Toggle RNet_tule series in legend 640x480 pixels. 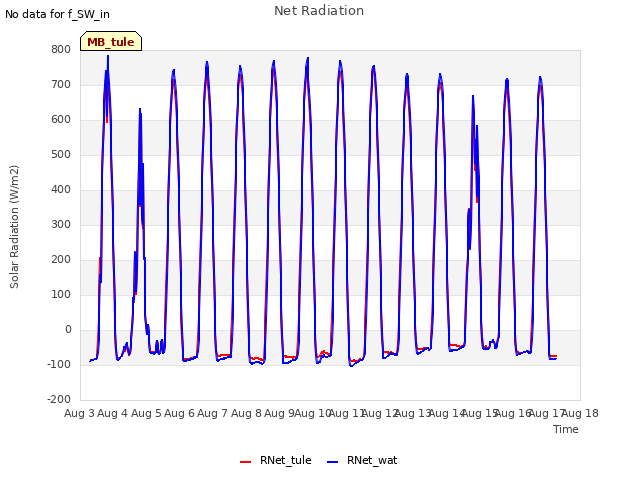(x=276, y=460)
